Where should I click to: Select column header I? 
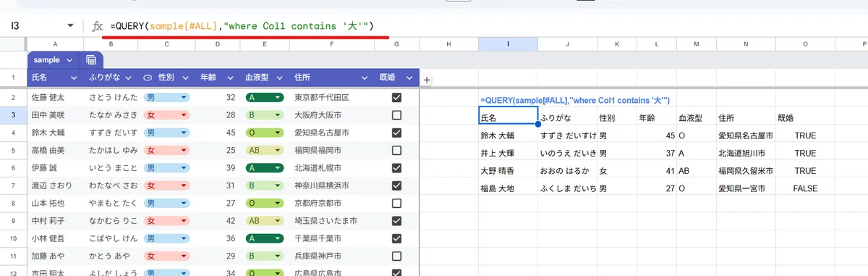pyautogui.click(x=508, y=45)
